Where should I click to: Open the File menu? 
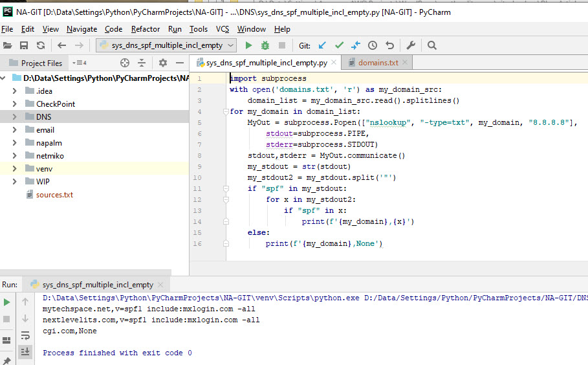click(7, 29)
